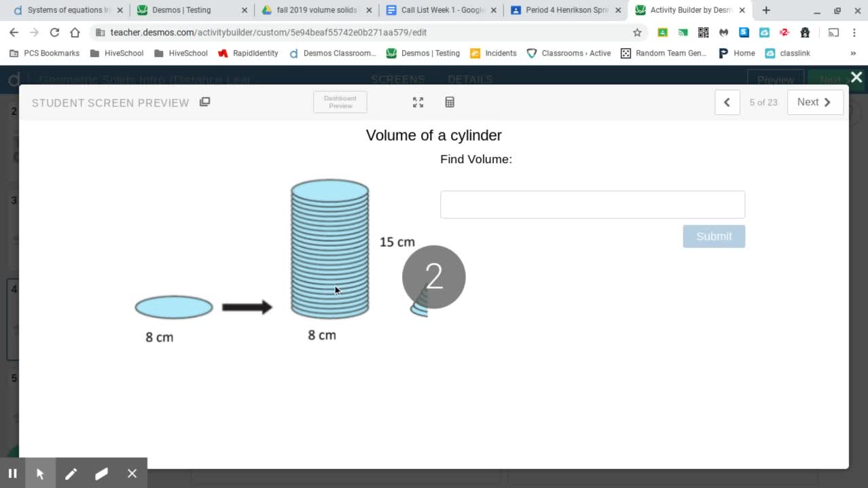
Task: Select the pen annotation tool
Action: pyautogui.click(x=71, y=474)
